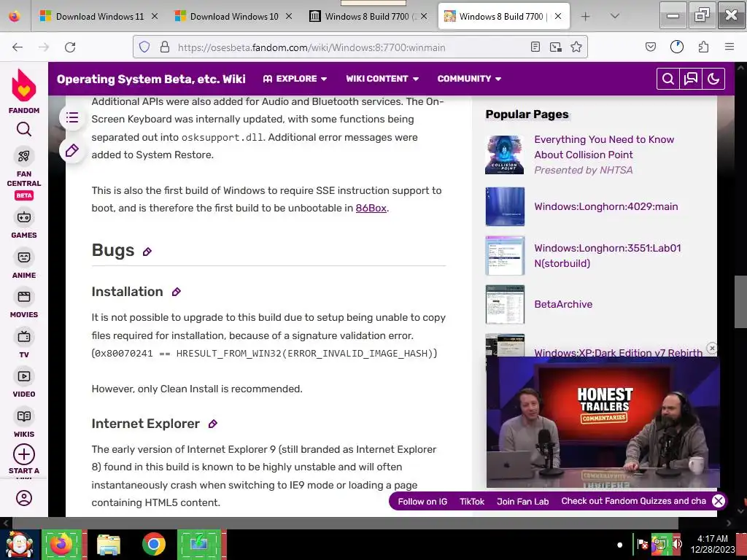Image resolution: width=747 pixels, height=560 pixels.
Task: Open the Firefox hamburger application menu
Action: point(729,47)
